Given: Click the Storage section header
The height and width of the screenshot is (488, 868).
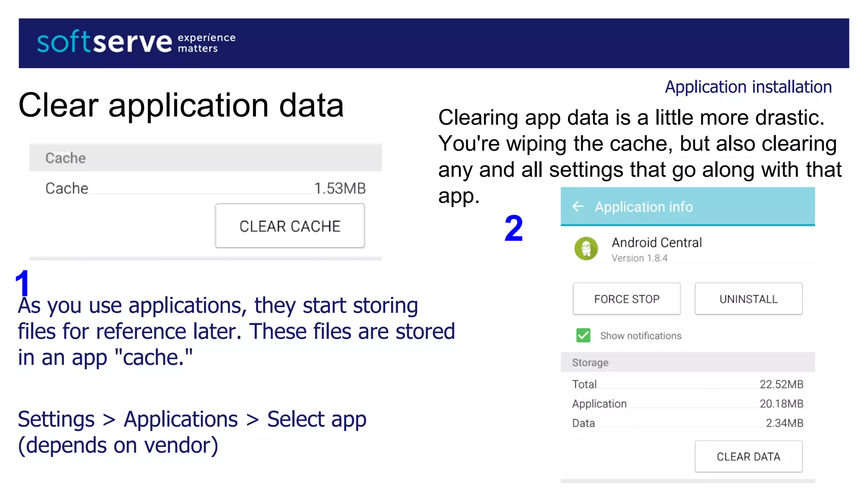Looking at the screenshot, I should click(687, 362).
